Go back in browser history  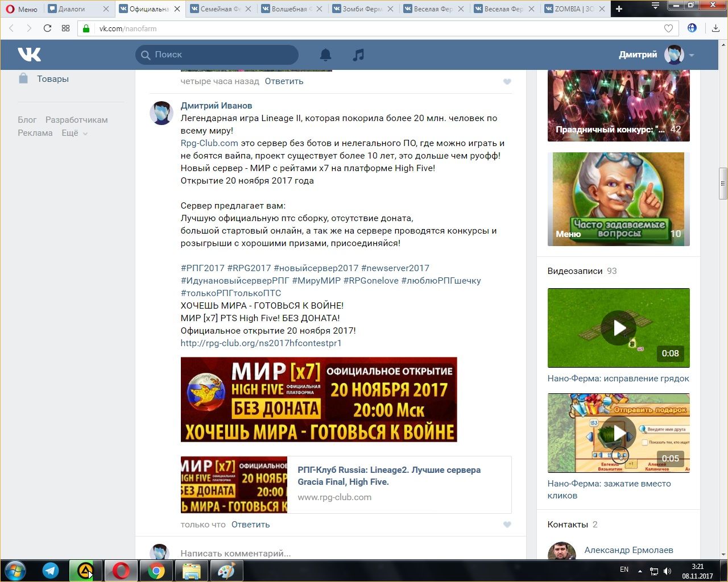(11, 28)
